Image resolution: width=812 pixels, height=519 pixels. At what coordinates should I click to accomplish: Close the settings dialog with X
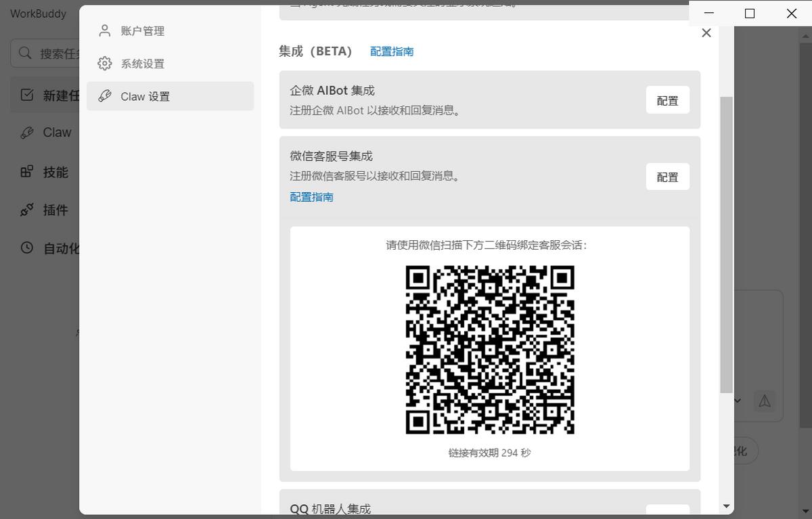[706, 33]
